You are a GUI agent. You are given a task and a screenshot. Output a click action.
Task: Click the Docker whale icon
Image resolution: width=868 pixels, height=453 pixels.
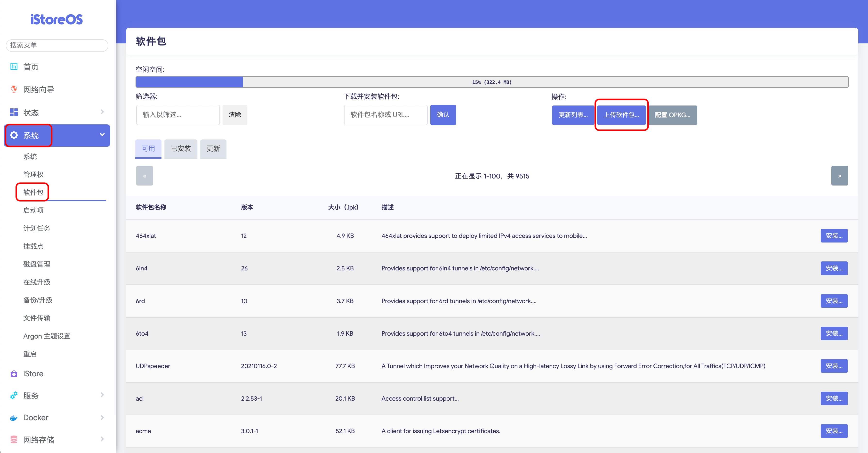tap(14, 418)
